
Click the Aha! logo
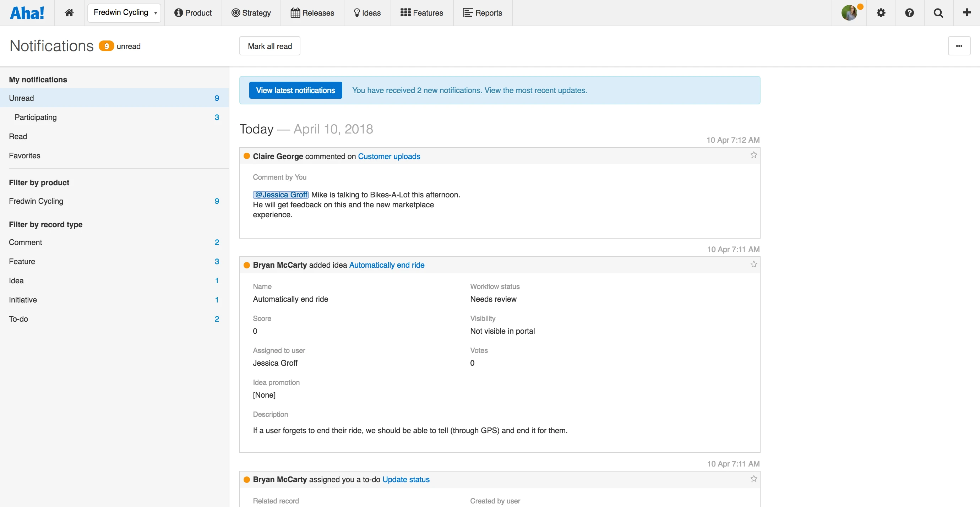27,13
